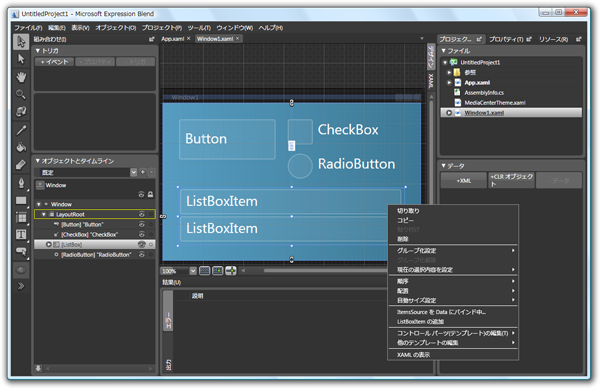Open the open-documents dropdown arrow

pyautogui.click(x=422, y=39)
